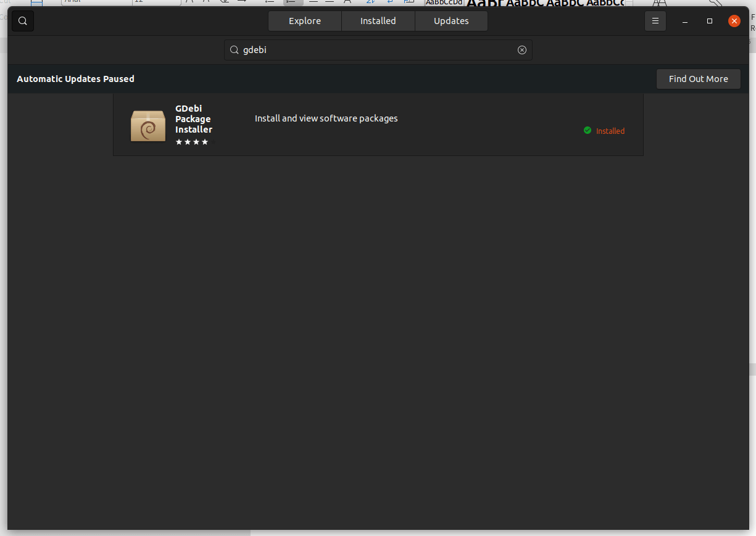The height and width of the screenshot is (536, 756).
Task: Open the Updates tab
Action: (451, 21)
